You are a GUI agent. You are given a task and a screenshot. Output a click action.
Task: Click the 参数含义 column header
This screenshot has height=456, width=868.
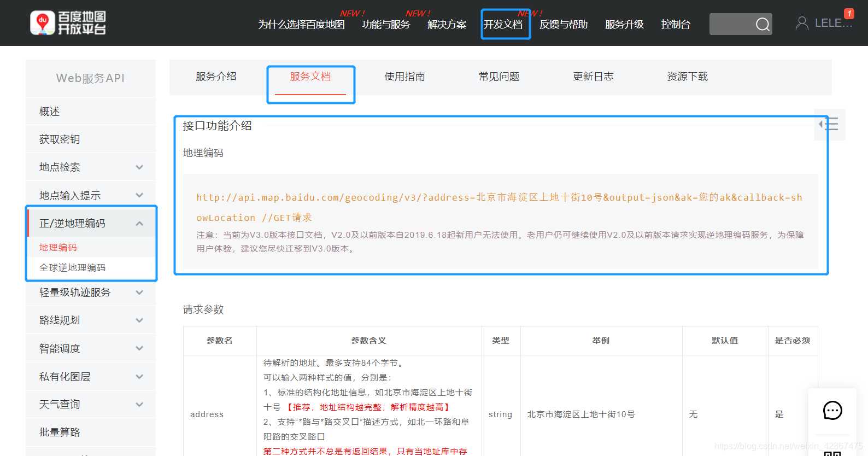[x=368, y=340]
